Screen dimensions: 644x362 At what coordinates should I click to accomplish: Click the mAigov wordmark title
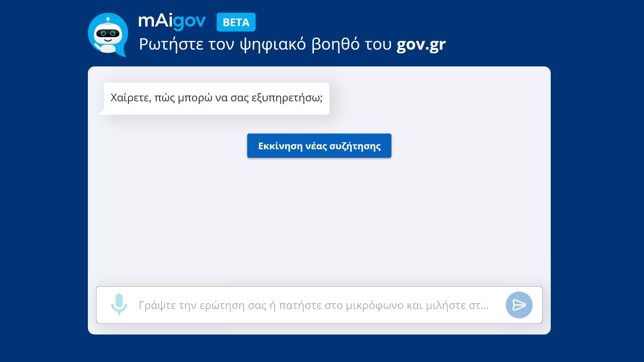click(171, 21)
